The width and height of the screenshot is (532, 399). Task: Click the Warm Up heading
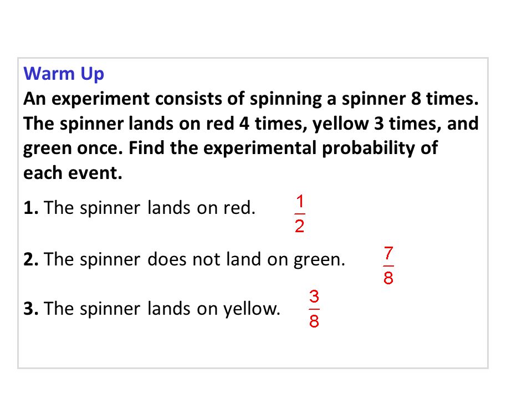pos(64,74)
